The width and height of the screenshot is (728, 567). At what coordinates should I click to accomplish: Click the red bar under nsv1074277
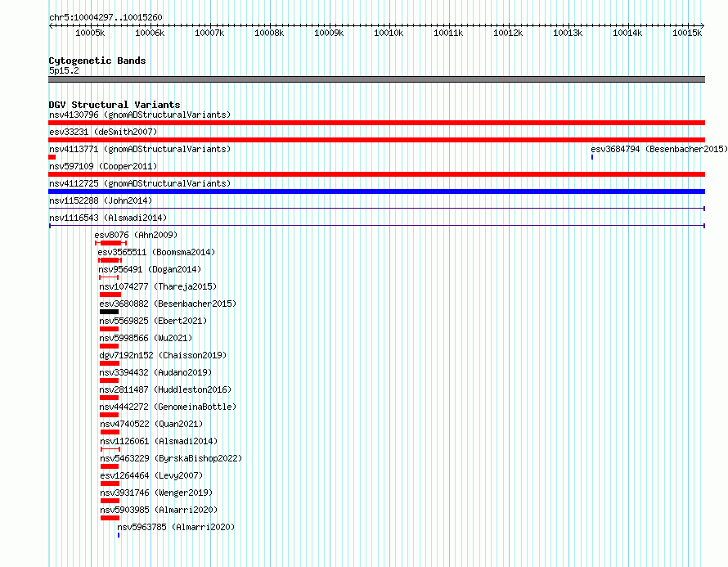click(x=110, y=295)
